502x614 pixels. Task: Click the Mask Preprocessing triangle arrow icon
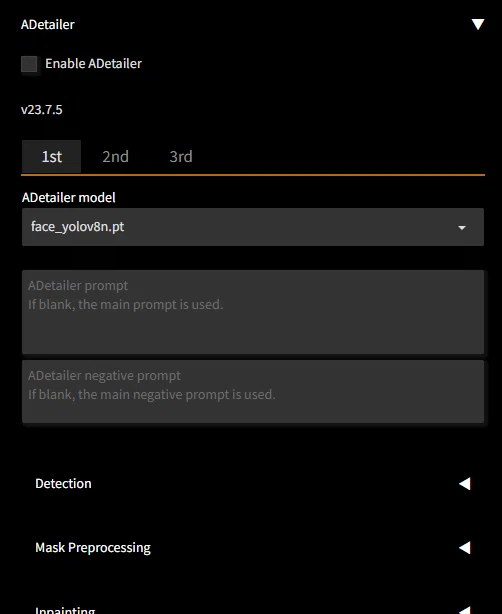click(x=465, y=547)
